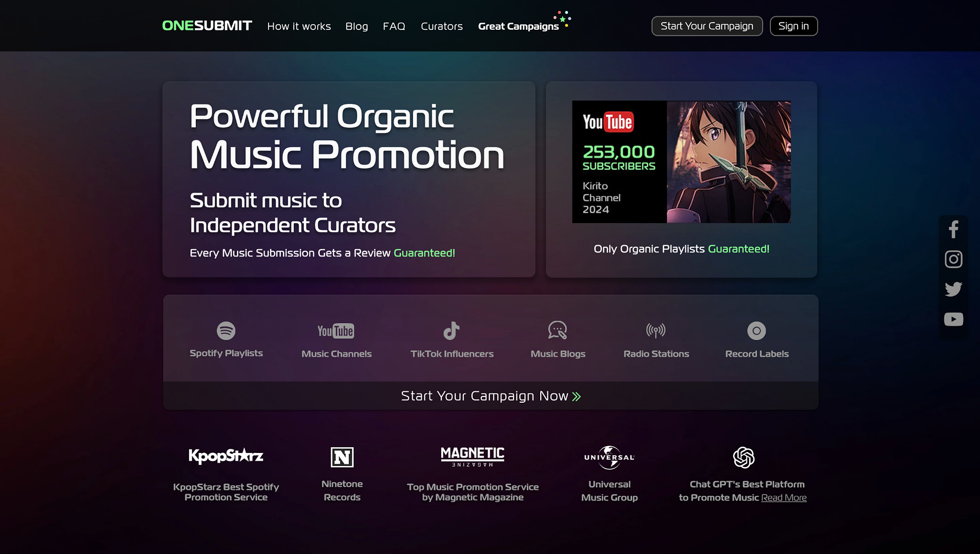Screen dimensions: 980x554
Task: Select the Spotify Playlists icon
Action: (226, 331)
